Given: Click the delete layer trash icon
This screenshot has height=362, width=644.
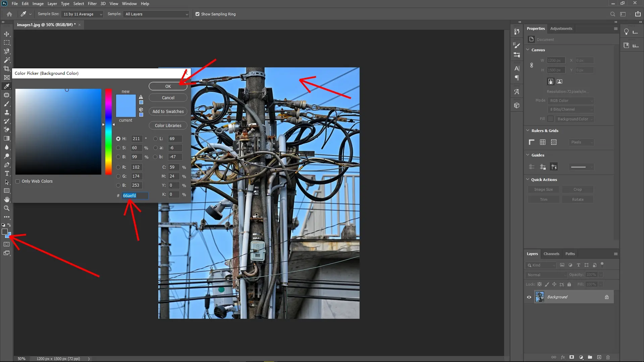Looking at the screenshot, I should coord(608,357).
